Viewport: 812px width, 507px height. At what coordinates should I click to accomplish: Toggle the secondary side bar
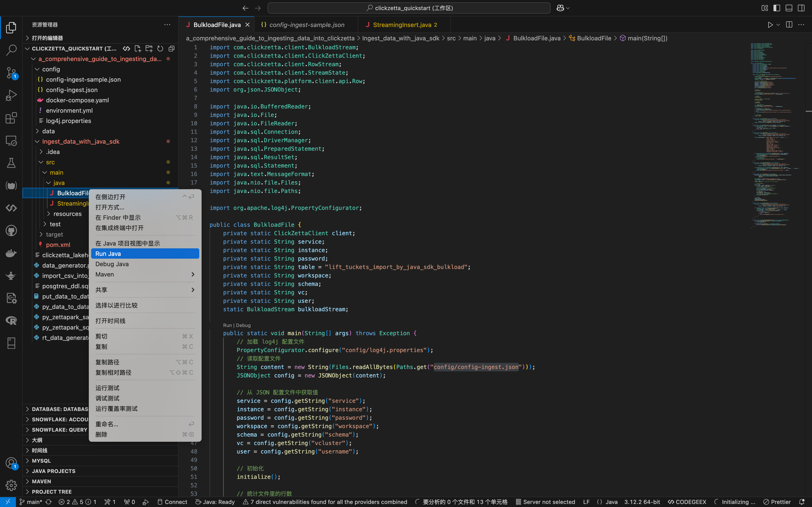pyautogui.click(x=801, y=8)
